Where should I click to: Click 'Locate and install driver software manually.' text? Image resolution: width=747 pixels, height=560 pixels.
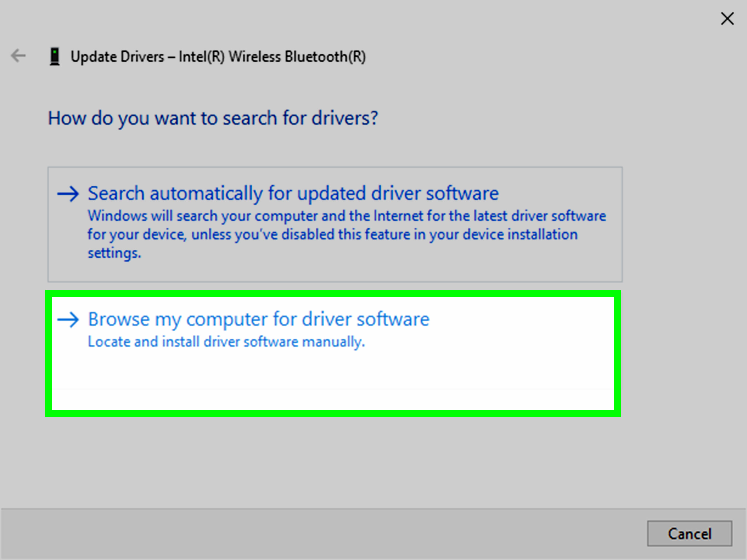pyautogui.click(x=226, y=342)
